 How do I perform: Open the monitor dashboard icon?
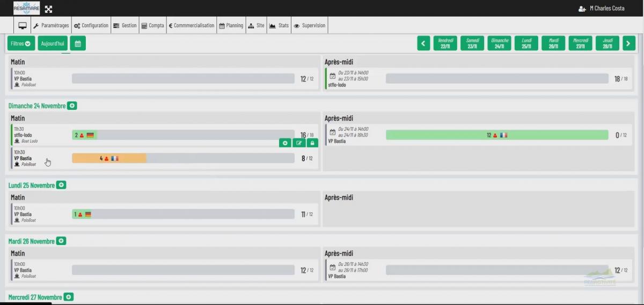(23, 25)
